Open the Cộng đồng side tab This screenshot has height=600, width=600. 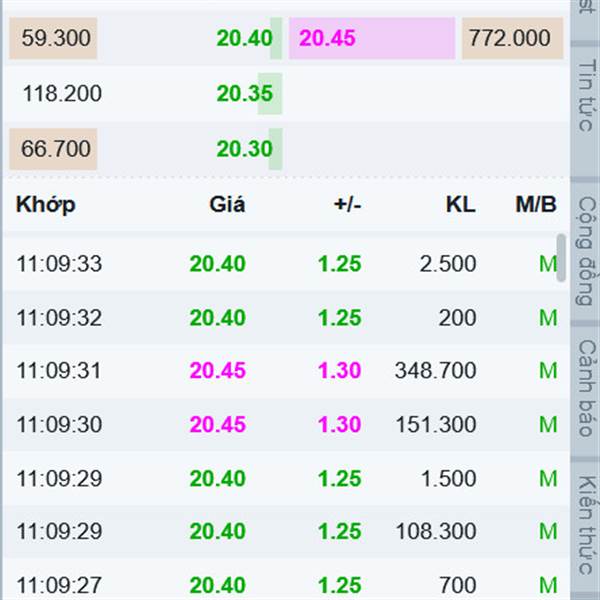pos(585,251)
